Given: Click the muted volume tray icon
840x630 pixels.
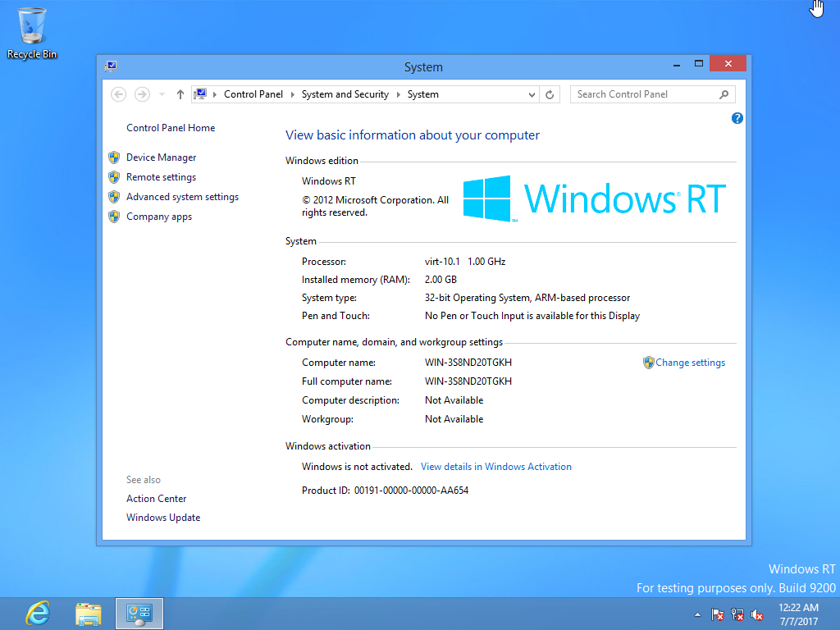Looking at the screenshot, I should (757, 614).
